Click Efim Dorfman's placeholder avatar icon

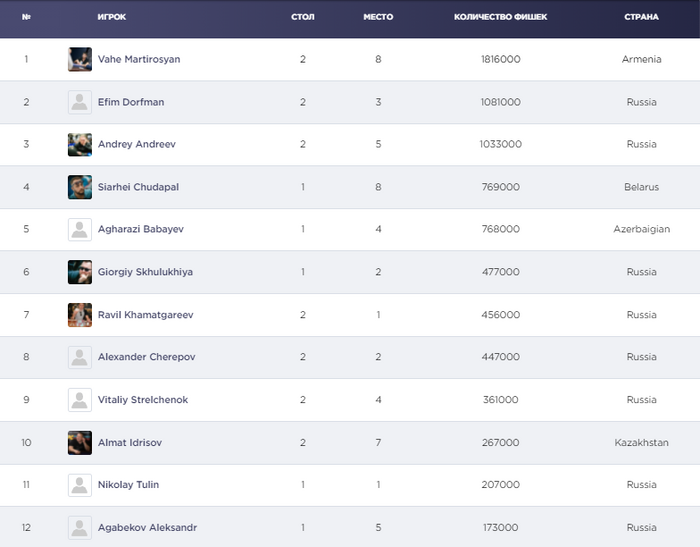point(80,102)
